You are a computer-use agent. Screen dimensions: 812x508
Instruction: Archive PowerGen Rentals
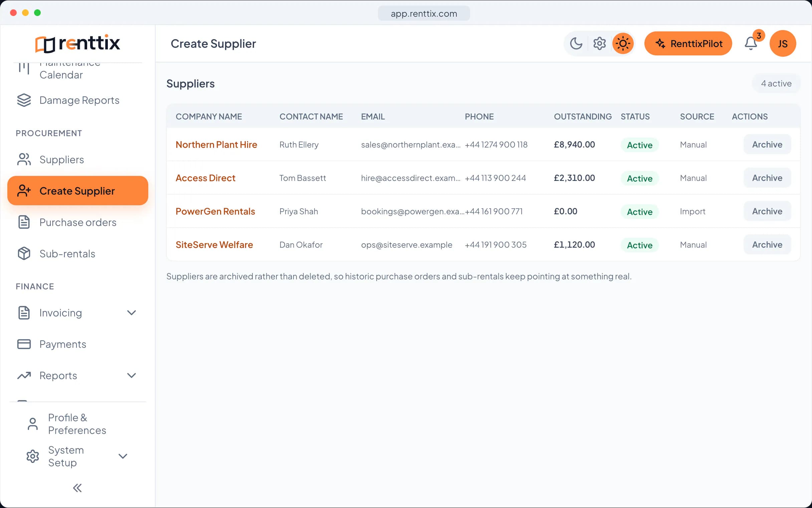[767, 211]
